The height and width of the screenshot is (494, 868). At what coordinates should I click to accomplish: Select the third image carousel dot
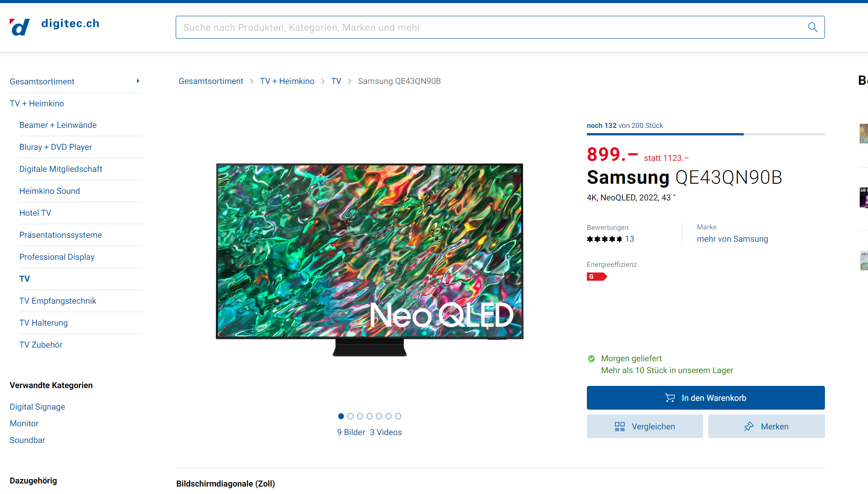pyautogui.click(x=360, y=416)
